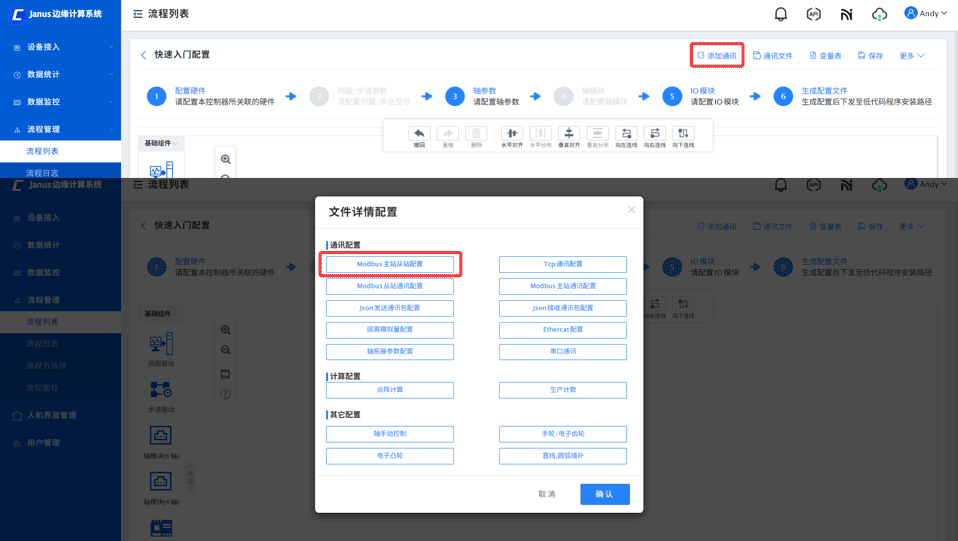This screenshot has width=958, height=541.
Task: Open the 流程图标 sidebar menu item
Action: point(42,388)
